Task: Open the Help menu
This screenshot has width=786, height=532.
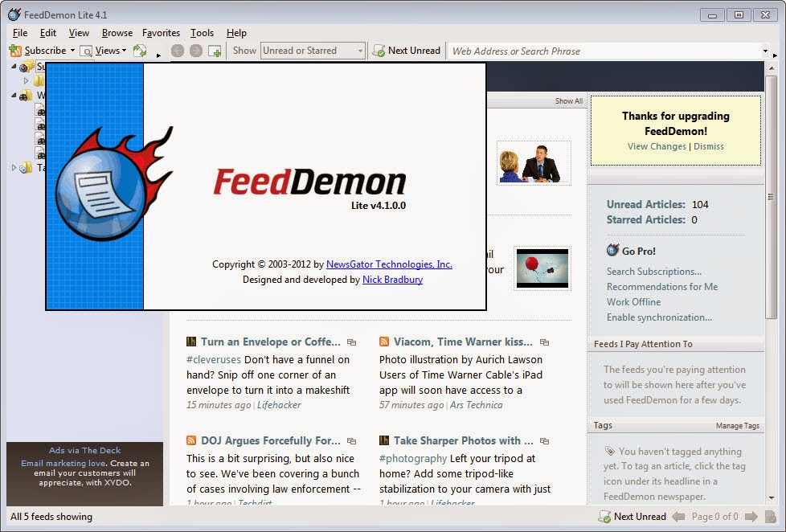Action: coord(236,33)
